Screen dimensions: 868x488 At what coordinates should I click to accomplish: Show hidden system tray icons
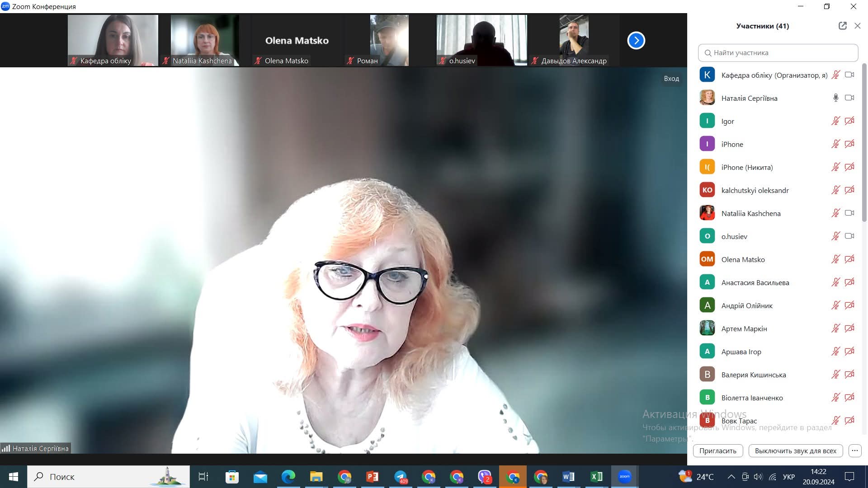coord(731,477)
